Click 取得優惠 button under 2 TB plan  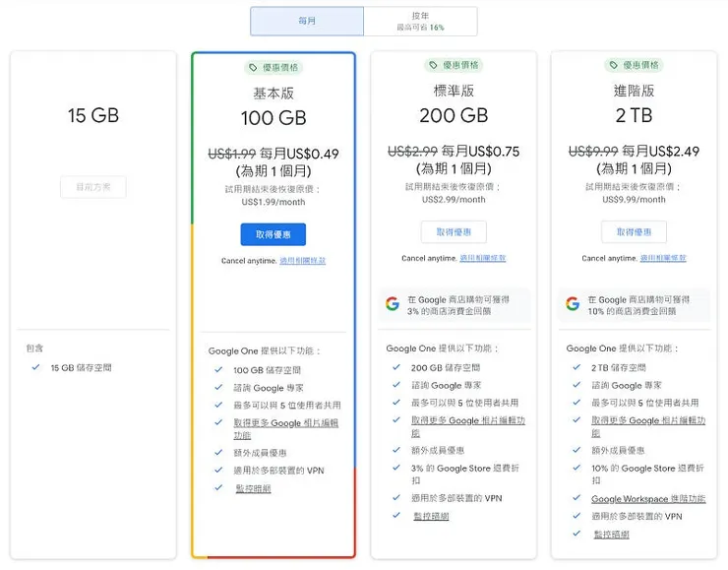pos(634,231)
